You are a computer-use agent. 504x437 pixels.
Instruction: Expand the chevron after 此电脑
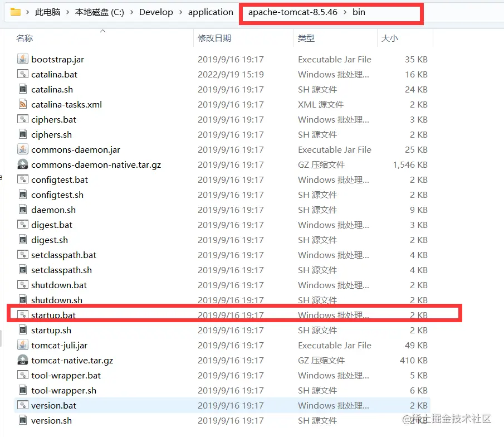(67, 12)
